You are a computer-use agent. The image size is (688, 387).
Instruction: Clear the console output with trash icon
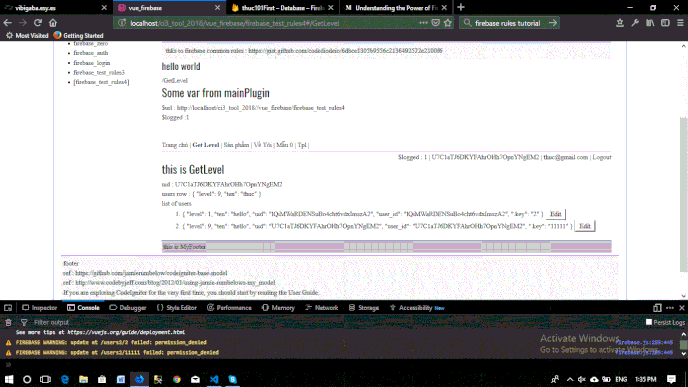8,322
